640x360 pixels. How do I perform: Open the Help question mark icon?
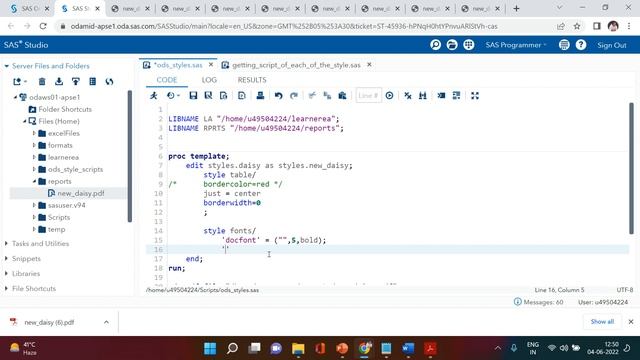point(581,45)
